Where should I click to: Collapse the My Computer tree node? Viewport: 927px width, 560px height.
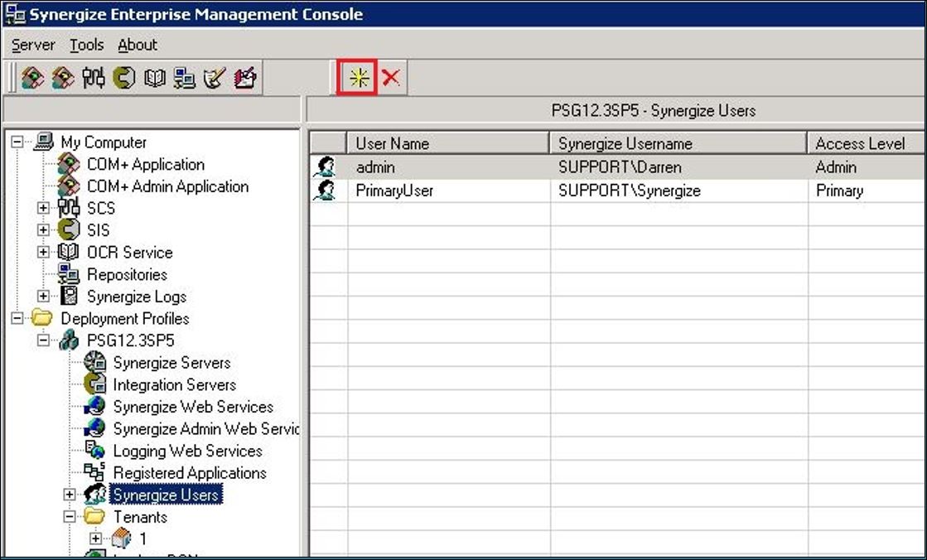point(17,142)
